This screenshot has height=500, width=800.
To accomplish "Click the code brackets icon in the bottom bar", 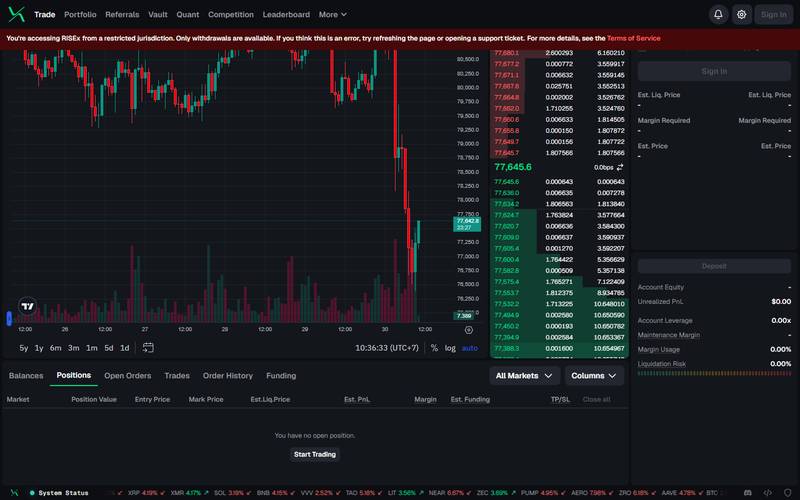I will coord(767,493).
